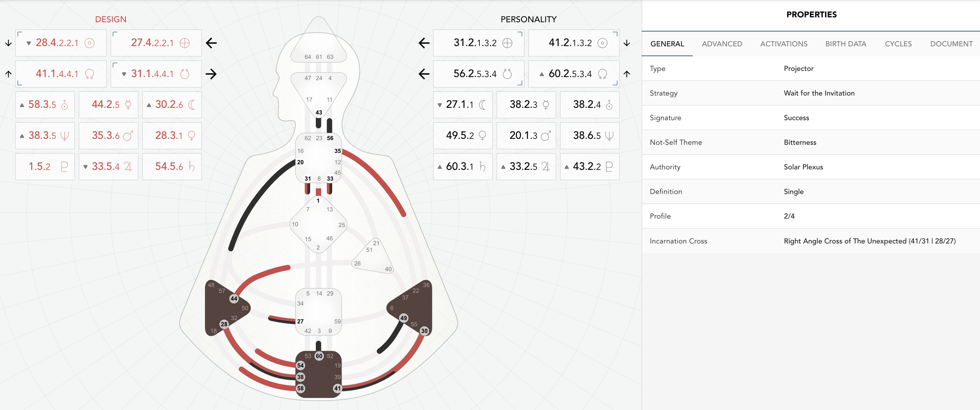980x410 pixels.
Task: Select the 2/4 profile value
Action: point(789,216)
